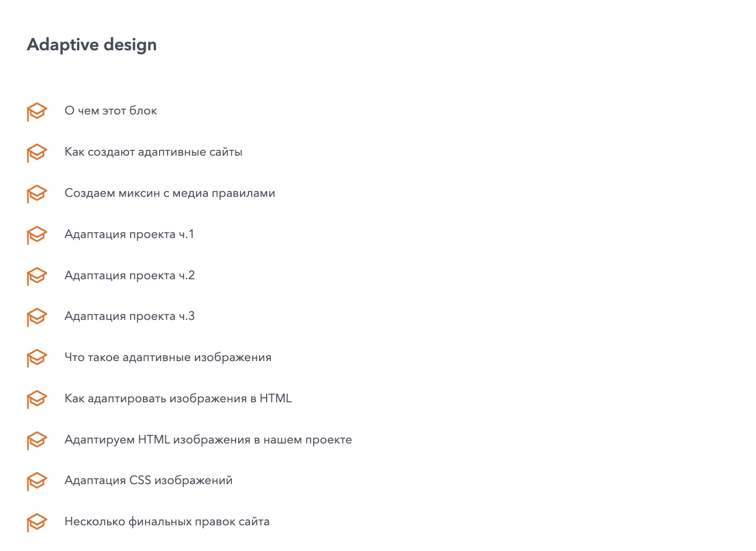Click the "Adaptive design" section heading
Viewport: 756px width, 551px height.
[92, 44]
